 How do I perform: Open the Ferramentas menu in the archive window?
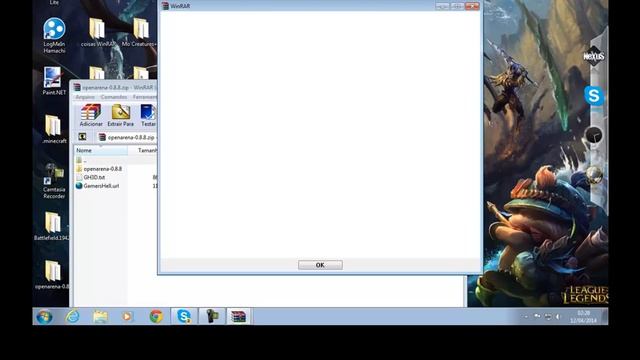tap(144, 97)
